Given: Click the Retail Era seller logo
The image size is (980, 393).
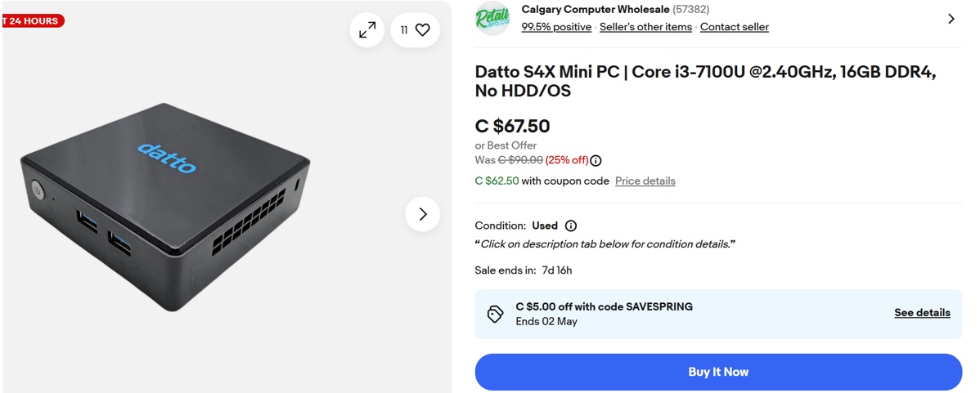Looking at the screenshot, I should pyautogui.click(x=492, y=18).
